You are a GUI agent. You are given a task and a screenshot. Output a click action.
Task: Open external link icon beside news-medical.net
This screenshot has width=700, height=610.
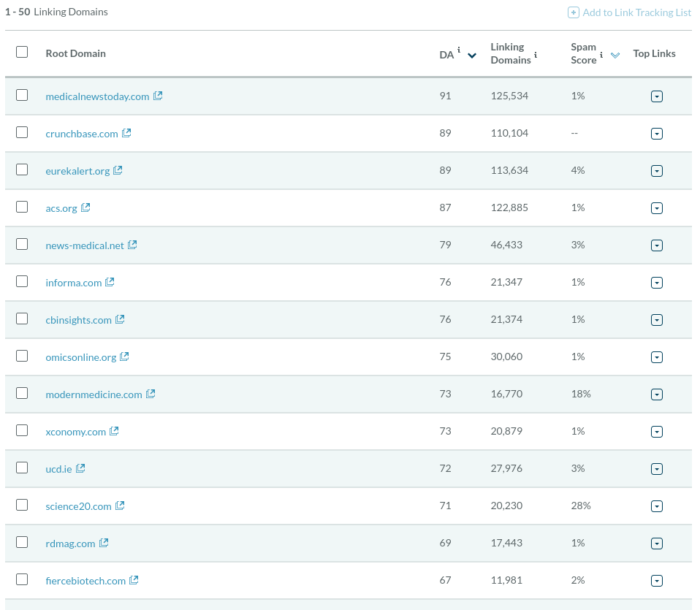(132, 245)
